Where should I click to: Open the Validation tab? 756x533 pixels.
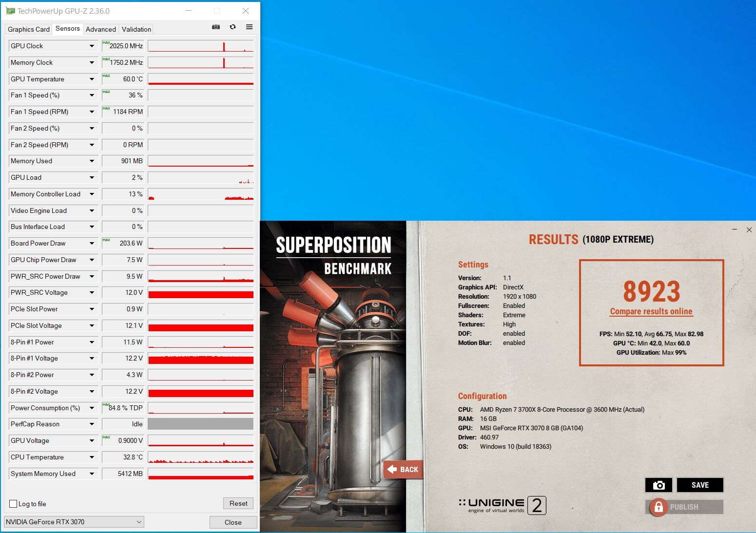click(136, 29)
